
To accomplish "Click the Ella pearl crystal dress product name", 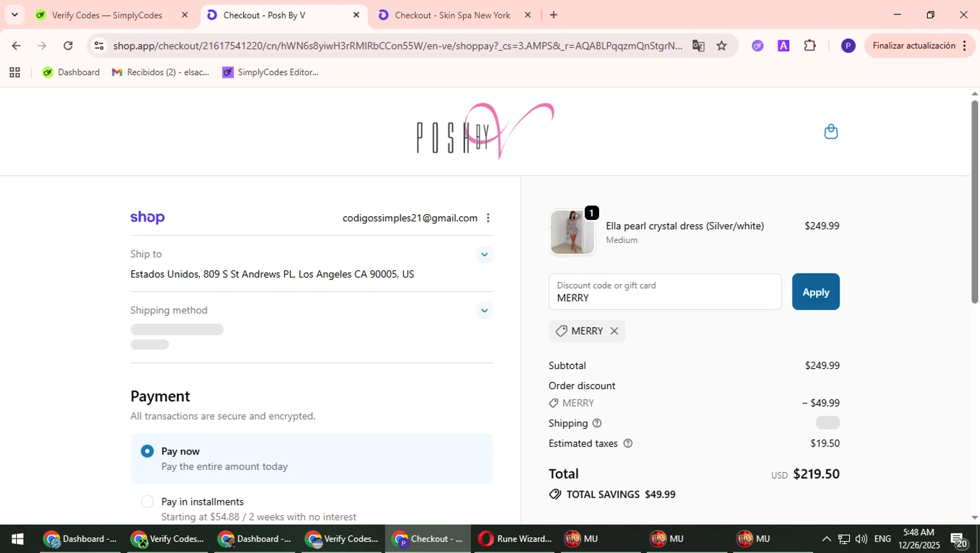I will click(685, 226).
